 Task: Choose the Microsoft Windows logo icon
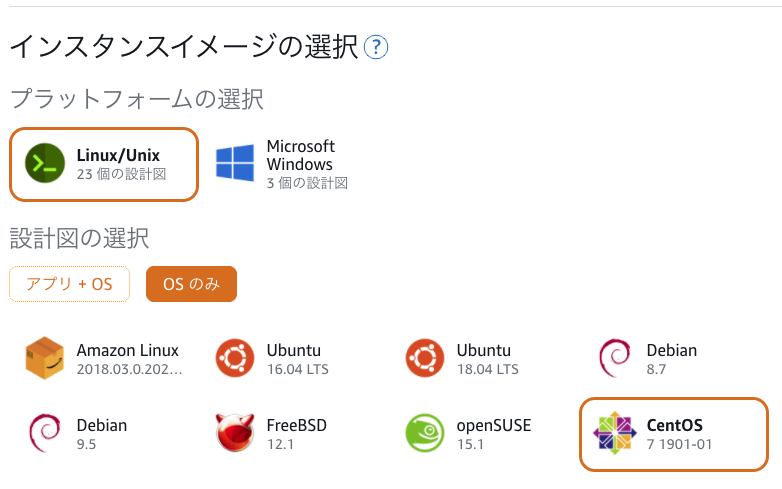pos(235,163)
